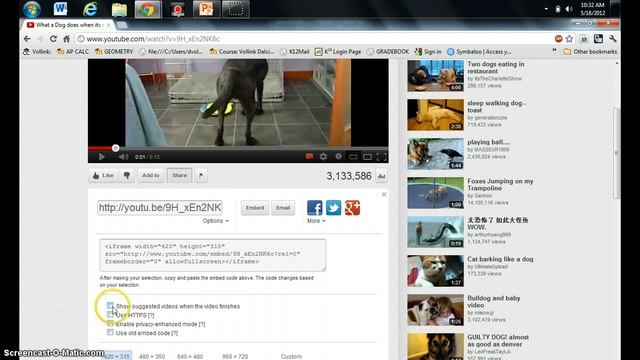The width and height of the screenshot is (640, 360).
Task: Open the GEOMETRY bookmark
Action: (114, 52)
